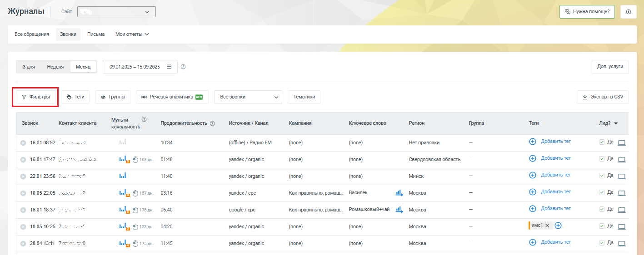Click the help icon beside Продолжительность header
This screenshot has height=255, width=644.
pyautogui.click(x=212, y=123)
